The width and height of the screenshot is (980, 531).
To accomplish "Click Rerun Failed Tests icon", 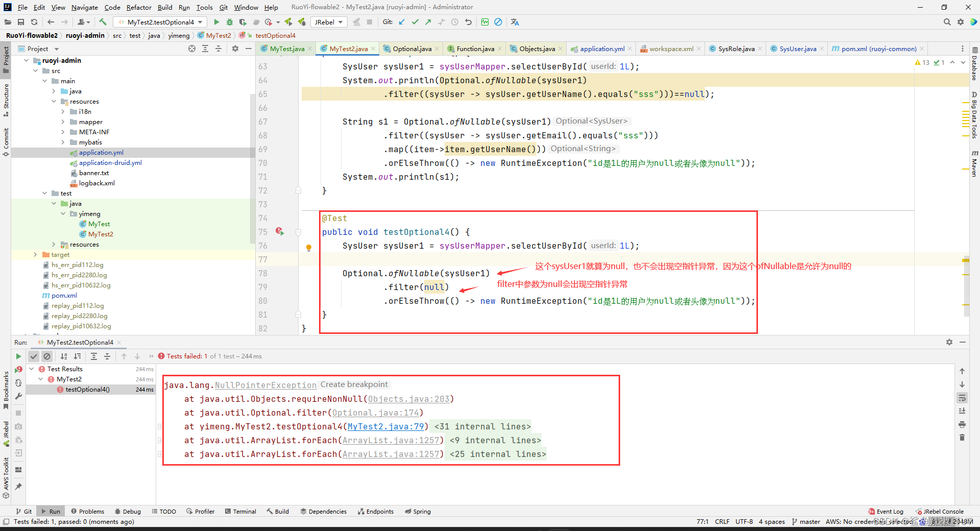I will (18, 369).
